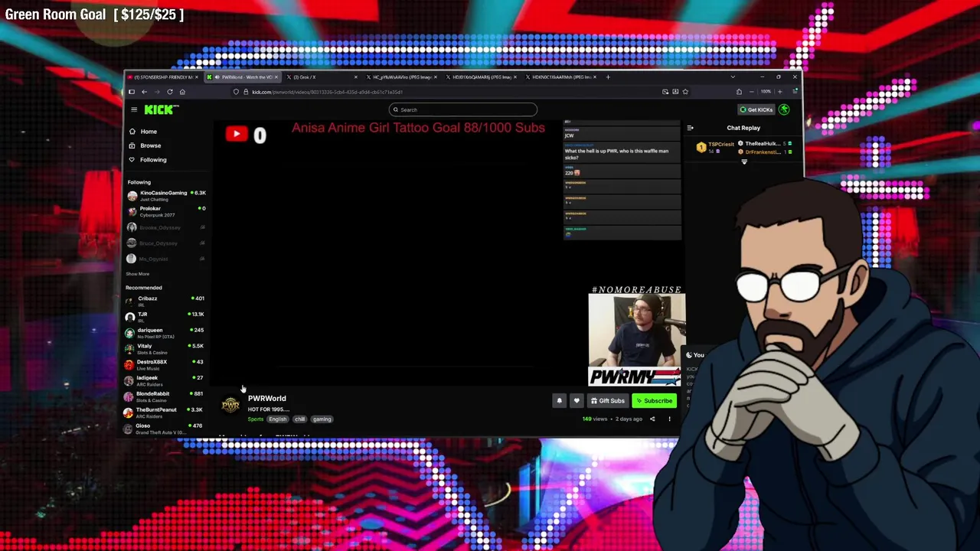The width and height of the screenshot is (980, 551).
Task: Reset the 100% zoom level
Action: [766, 92]
